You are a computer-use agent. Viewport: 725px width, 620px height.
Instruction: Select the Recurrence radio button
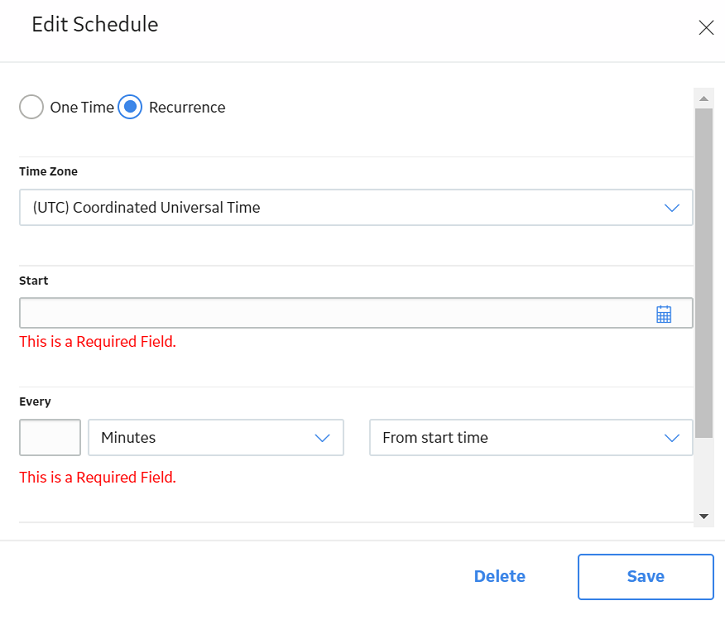click(130, 107)
